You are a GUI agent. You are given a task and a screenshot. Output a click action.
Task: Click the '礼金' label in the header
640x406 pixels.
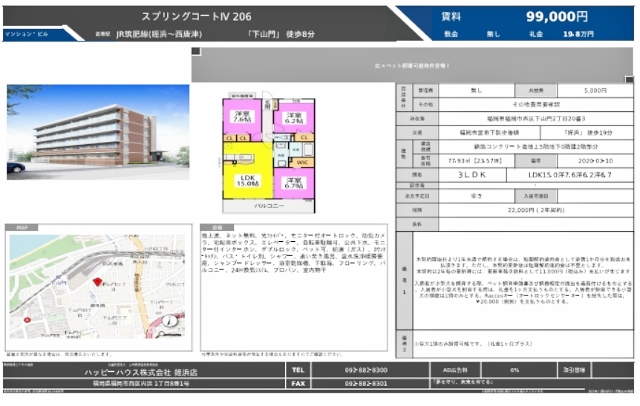536,34
